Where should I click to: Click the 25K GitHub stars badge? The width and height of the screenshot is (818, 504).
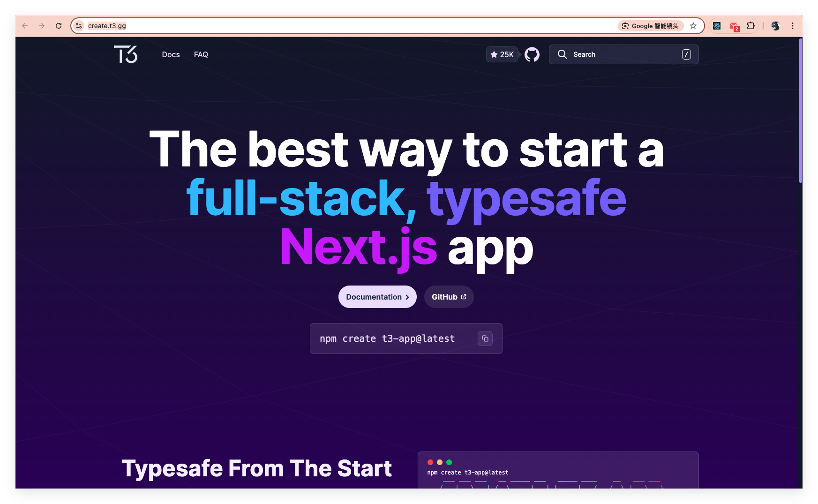click(x=502, y=54)
